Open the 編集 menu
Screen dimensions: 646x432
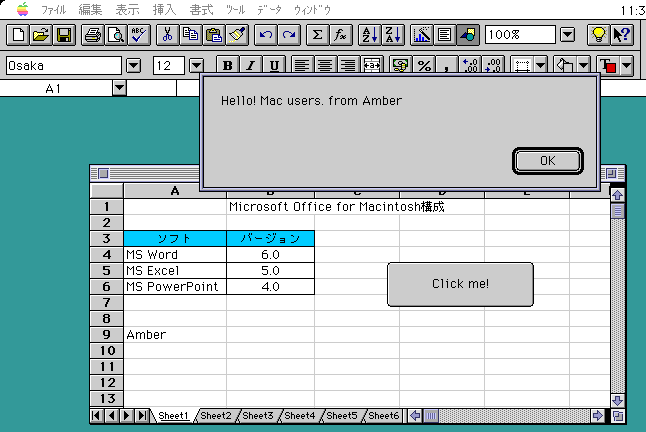[90, 9]
